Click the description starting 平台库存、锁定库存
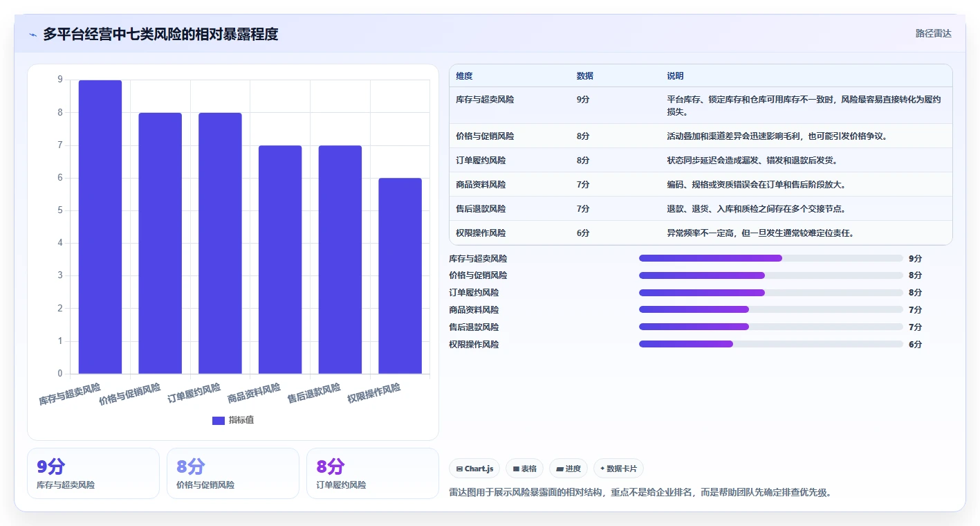 tap(804, 106)
